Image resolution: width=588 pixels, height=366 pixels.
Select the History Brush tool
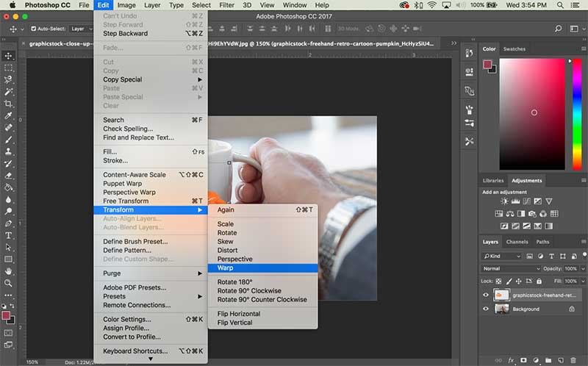point(8,163)
